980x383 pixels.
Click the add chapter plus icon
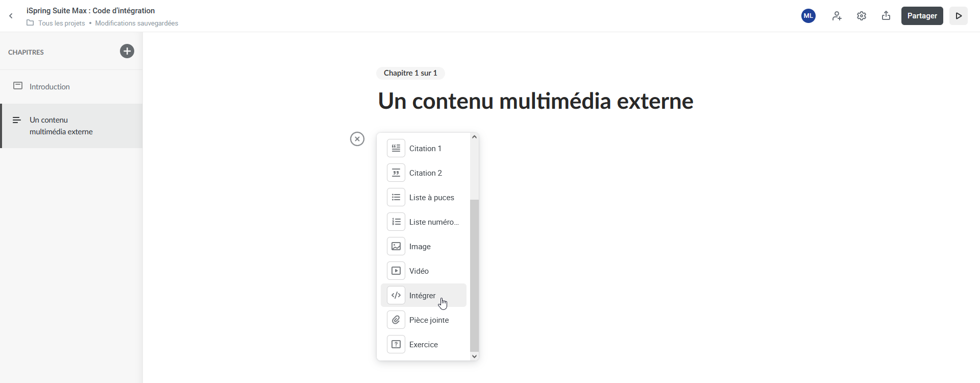point(127,51)
